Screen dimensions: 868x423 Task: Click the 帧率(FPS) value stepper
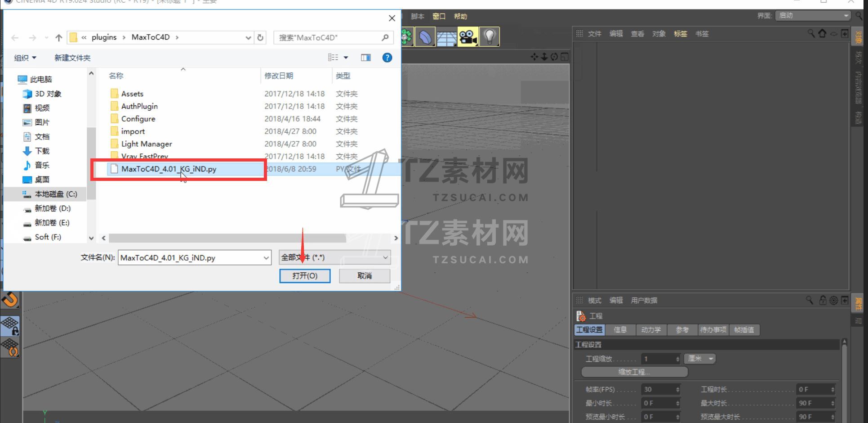[678, 390]
